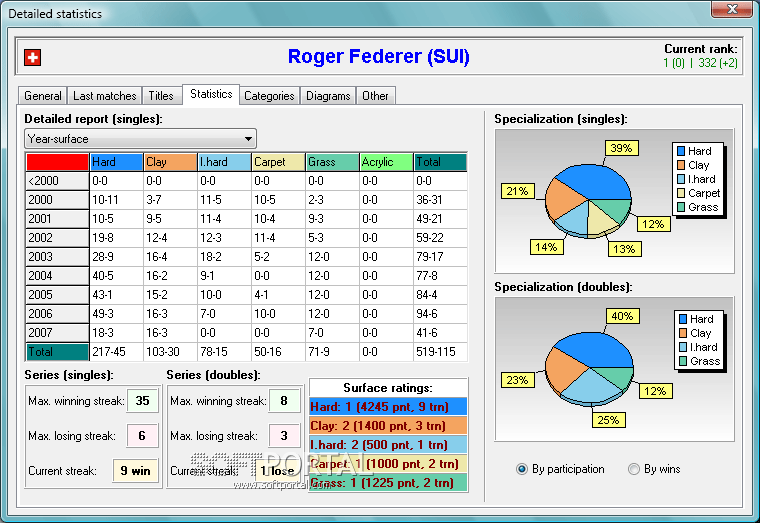Click the doubles rank value 332 (+2)
The width and height of the screenshot is (760, 523).
click(718, 63)
